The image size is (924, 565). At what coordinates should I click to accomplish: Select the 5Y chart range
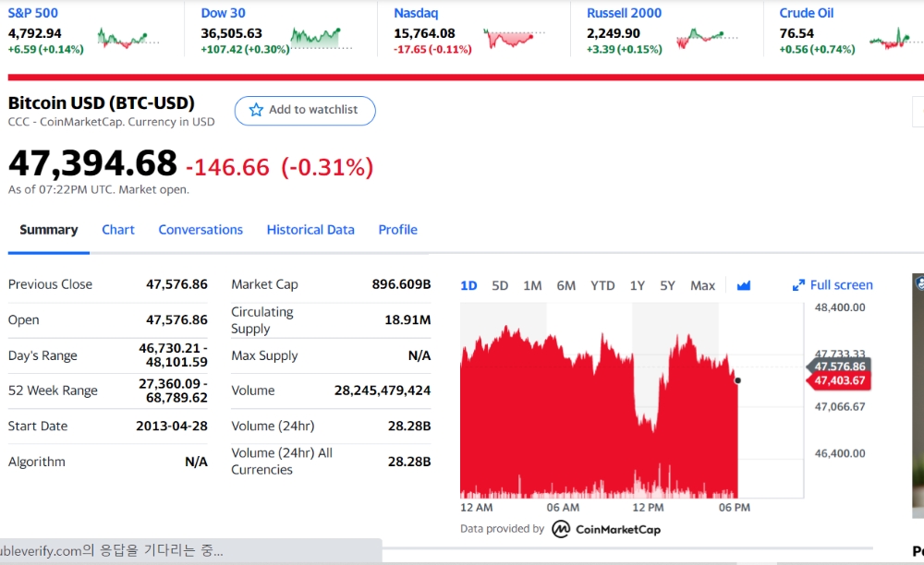pos(667,286)
